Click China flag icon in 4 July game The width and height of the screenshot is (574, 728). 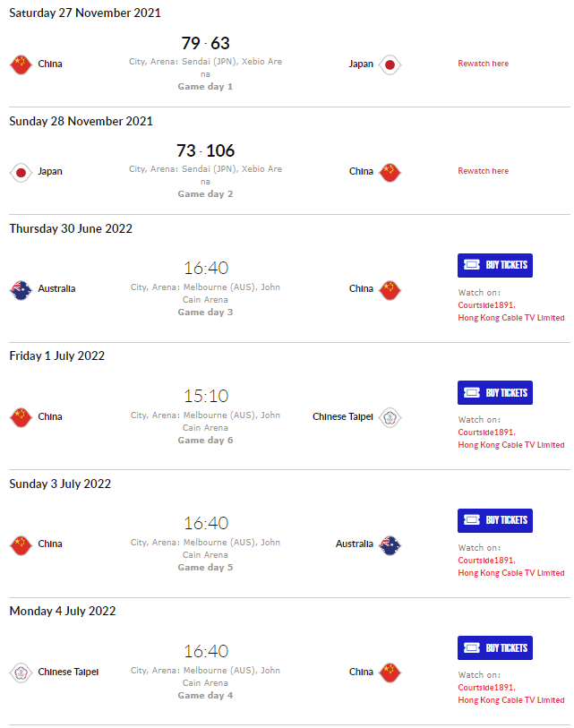pos(390,672)
